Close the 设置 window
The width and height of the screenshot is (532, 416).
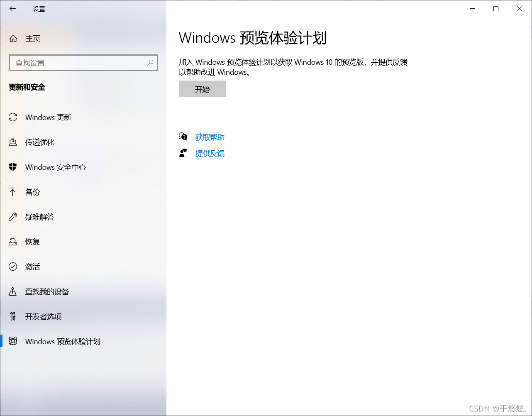520,9
